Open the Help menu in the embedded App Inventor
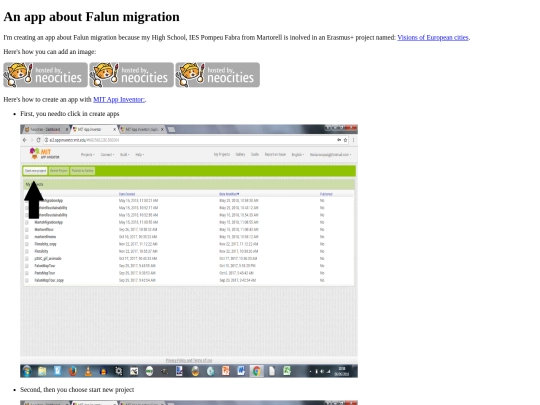The image size is (540, 405). pos(139,155)
